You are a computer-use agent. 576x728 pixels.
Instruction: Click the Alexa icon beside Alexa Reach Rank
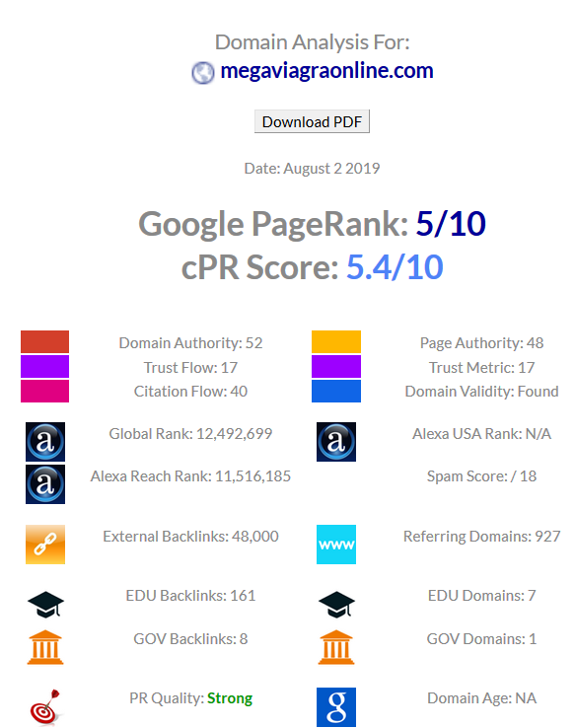click(45, 484)
